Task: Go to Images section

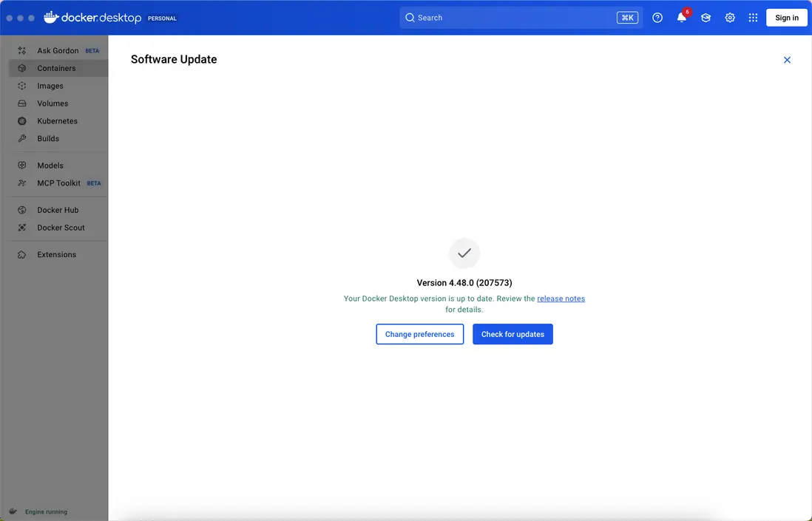Action: [58, 86]
